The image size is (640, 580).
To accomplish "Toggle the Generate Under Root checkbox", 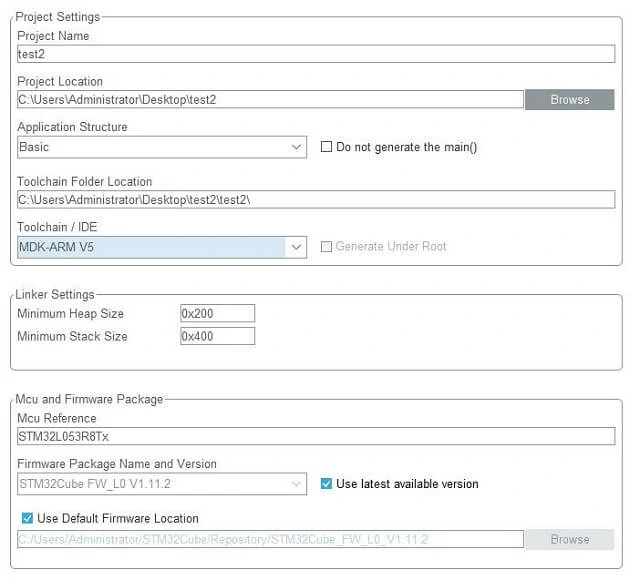I will pos(326,246).
